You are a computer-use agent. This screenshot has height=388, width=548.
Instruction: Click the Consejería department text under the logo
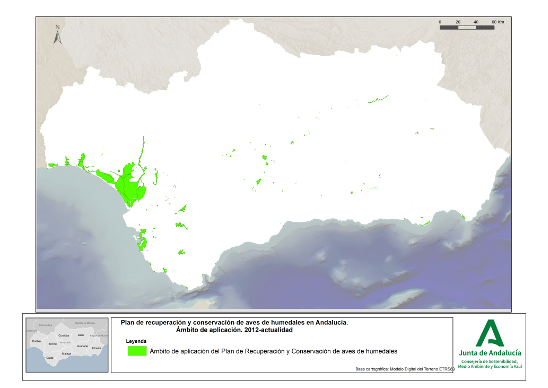490,364
